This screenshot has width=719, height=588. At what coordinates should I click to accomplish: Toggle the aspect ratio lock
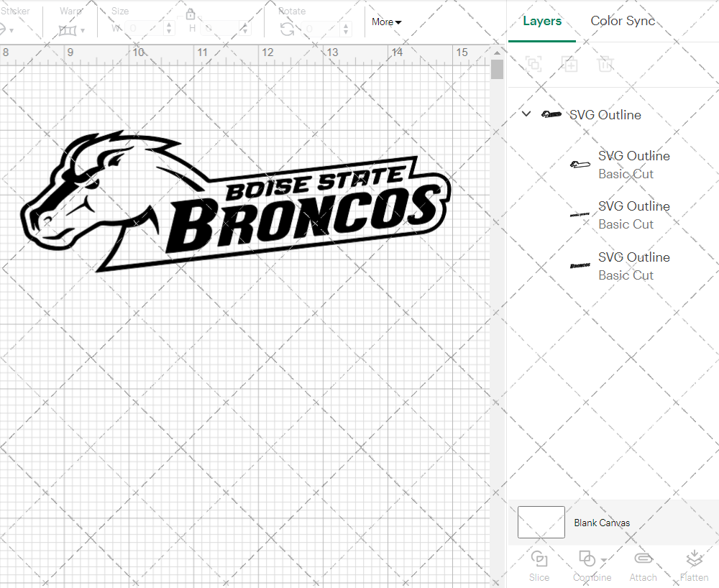191,14
